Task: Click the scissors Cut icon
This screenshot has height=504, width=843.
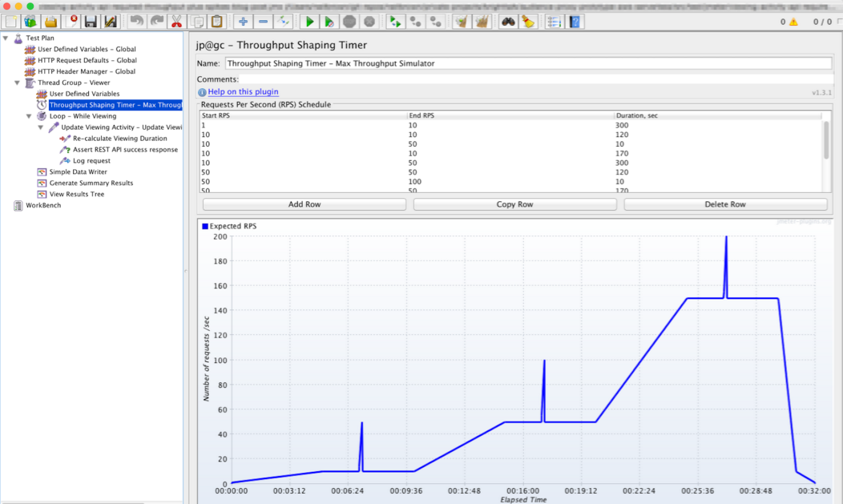Action: (x=177, y=22)
